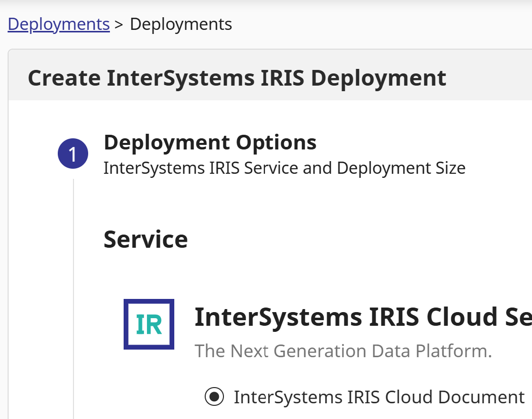Click the digit 1 in the step indicator
Image resolution: width=532 pixels, height=419 pixels.
(x=73, y=155)
